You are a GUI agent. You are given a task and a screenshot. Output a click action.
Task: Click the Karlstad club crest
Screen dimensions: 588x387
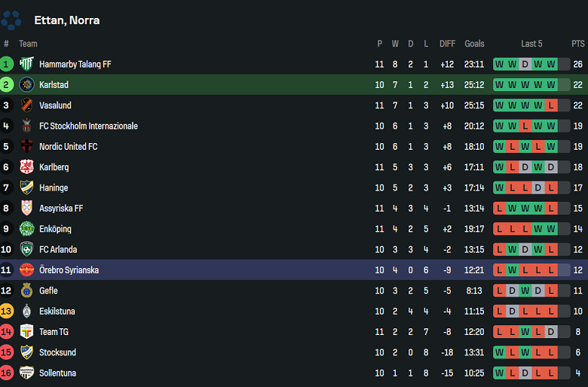27,85
